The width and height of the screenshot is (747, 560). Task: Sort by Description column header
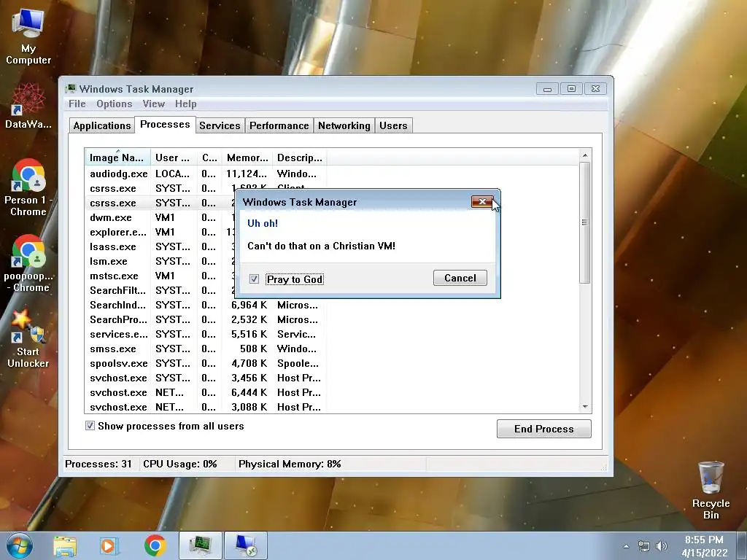click(x=299, y=157)
